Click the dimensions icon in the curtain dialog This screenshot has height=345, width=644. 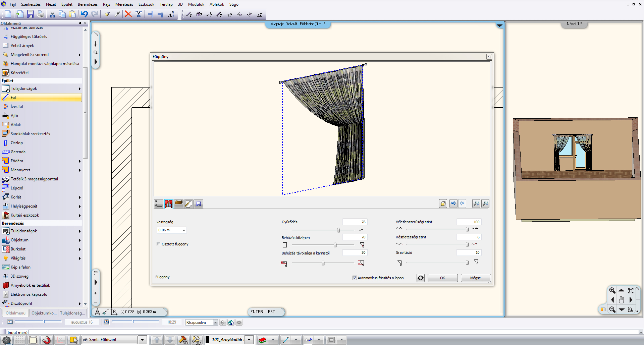click(159, 204)
